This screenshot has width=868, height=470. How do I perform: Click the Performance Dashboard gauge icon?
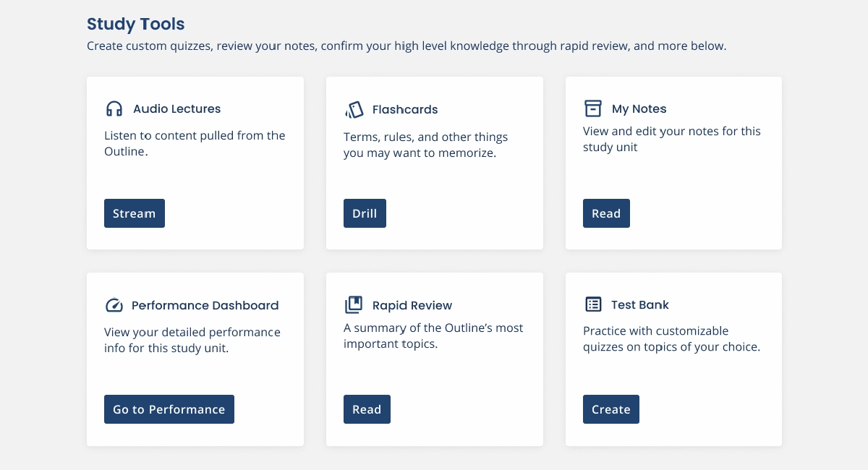(114, 305)
